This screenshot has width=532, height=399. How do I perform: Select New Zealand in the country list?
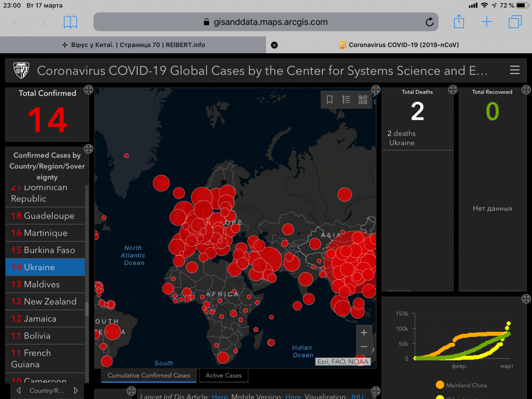pos(45,301)
